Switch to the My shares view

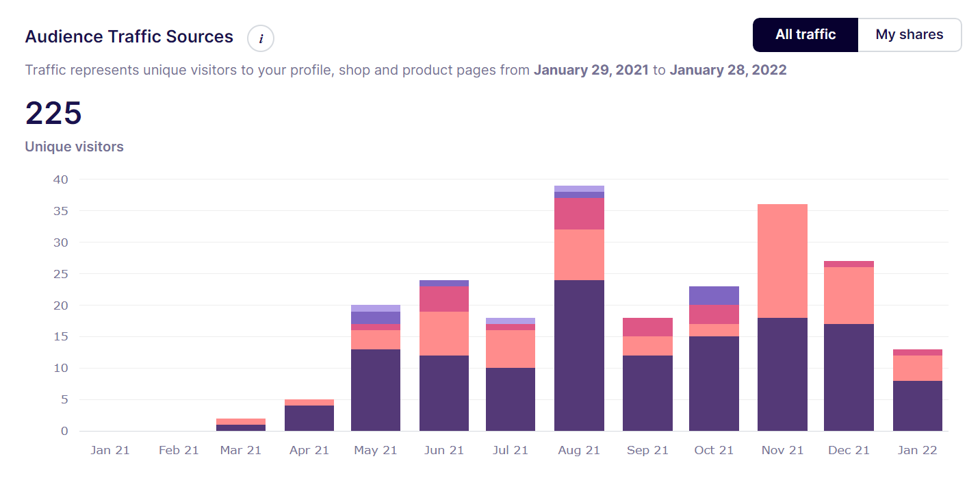[910, 35]
